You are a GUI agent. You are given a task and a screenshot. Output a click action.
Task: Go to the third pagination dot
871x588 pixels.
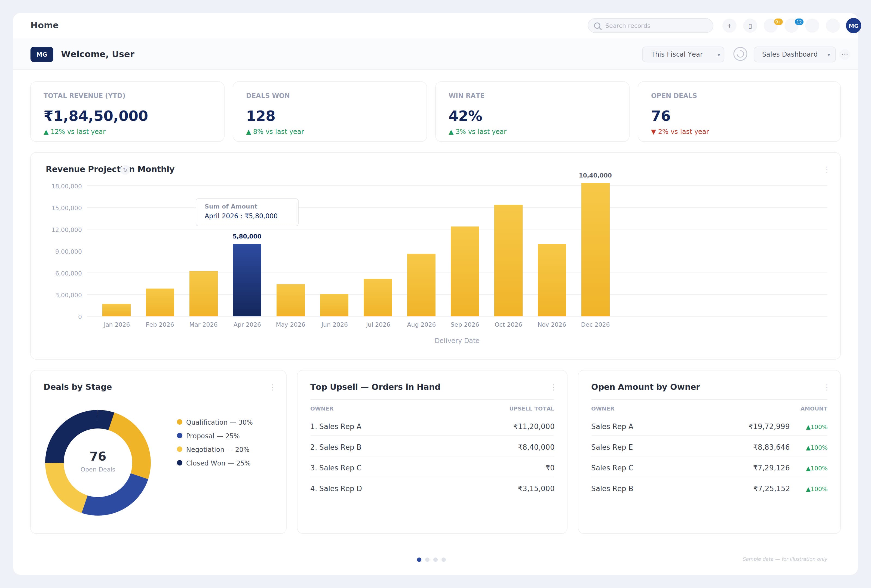pyautogui.click(x=435, y=559)
